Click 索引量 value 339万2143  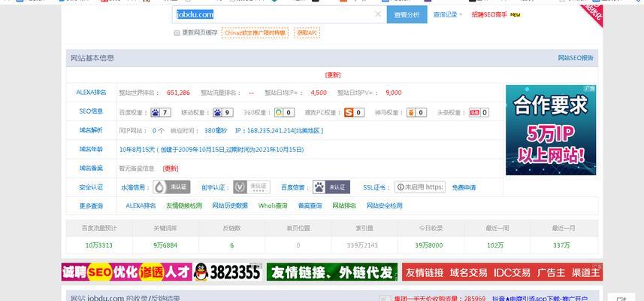363,245
